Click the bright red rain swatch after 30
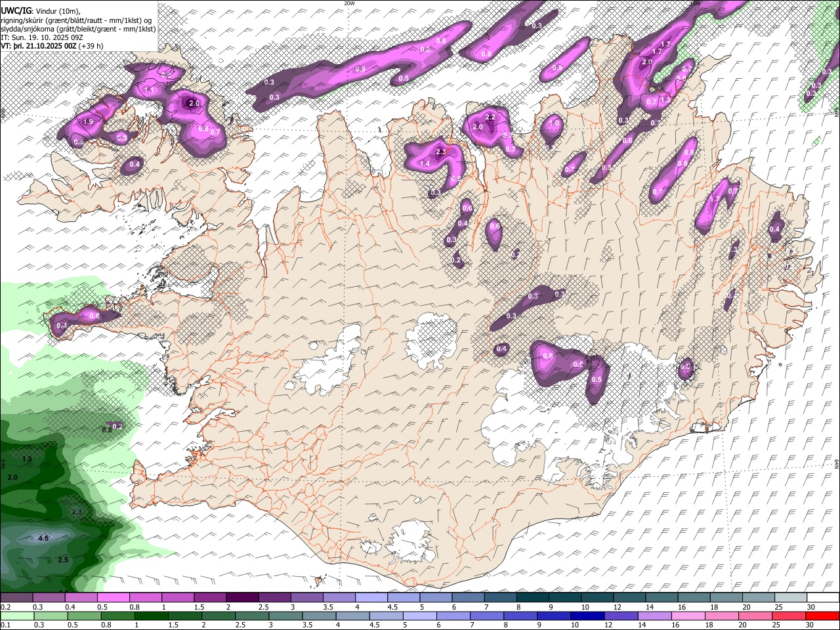 coord(822,616)
